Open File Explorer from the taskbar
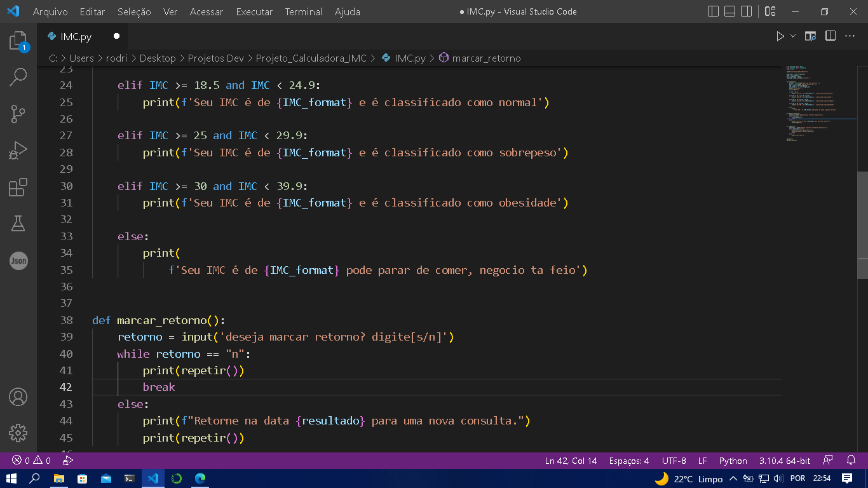 [x=58, y=478]
